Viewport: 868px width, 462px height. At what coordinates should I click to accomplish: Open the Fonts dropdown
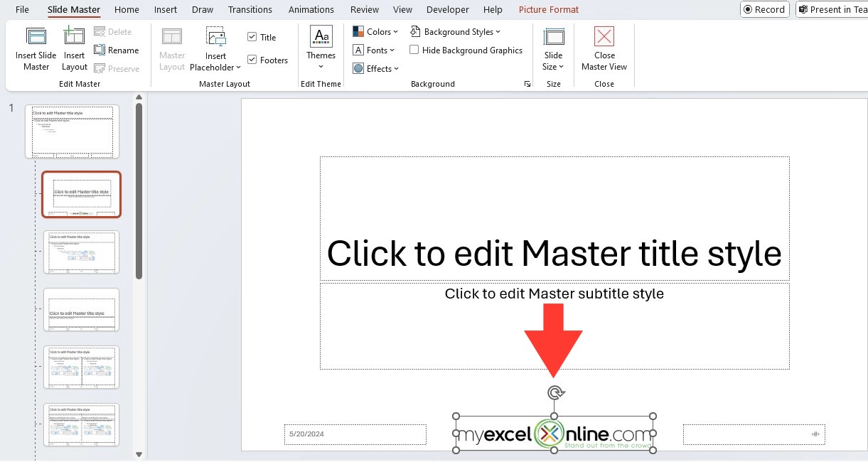pos(375,50)
